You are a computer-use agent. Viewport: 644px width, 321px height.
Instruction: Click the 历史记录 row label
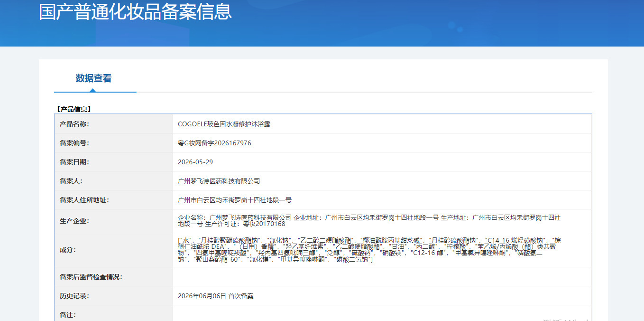coord(74,296)
